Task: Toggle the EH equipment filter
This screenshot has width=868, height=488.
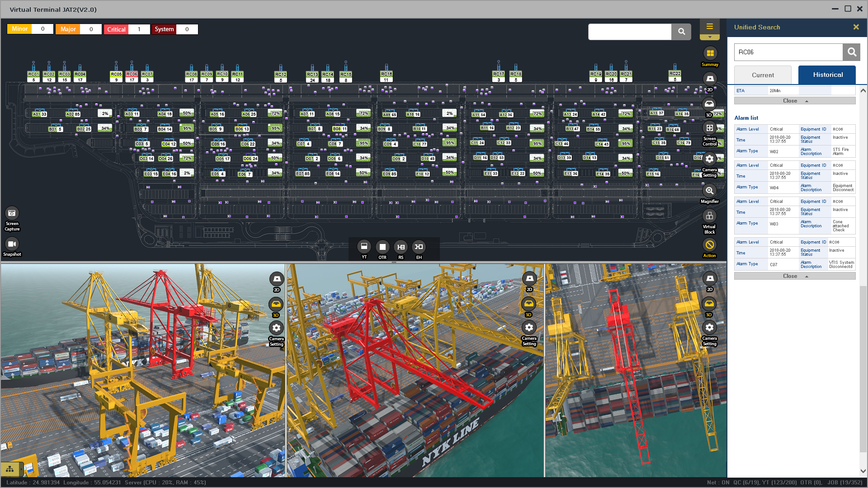Action: pyautogui.click(x=419, y=247)
